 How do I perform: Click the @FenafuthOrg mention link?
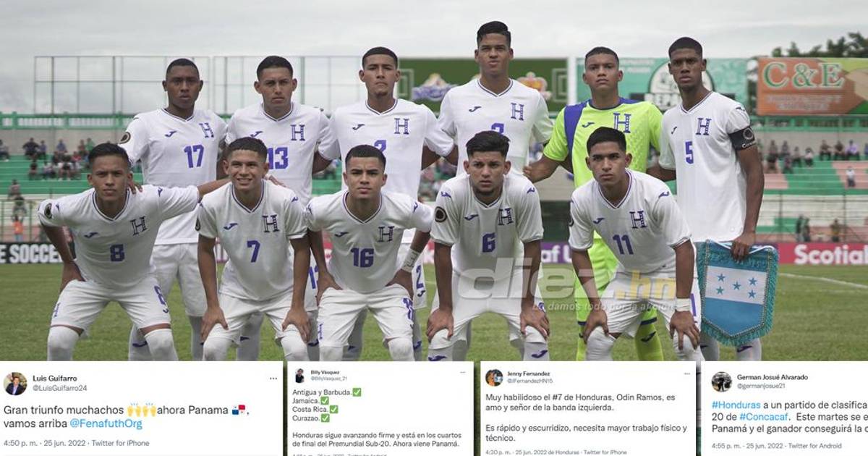pyautogui.click(x=106, y=423)
